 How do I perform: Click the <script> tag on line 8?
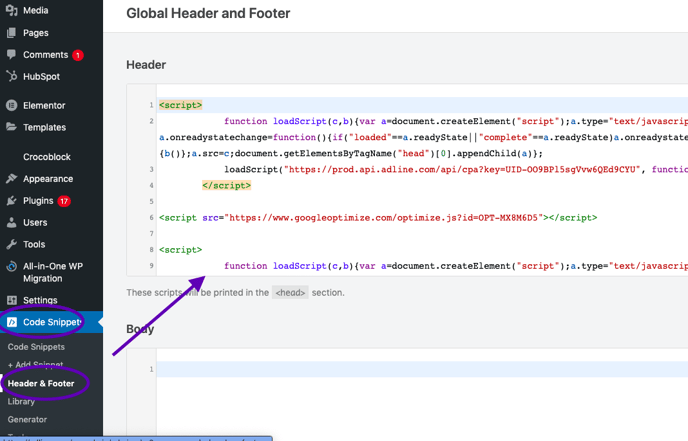(x=180, y=250)
